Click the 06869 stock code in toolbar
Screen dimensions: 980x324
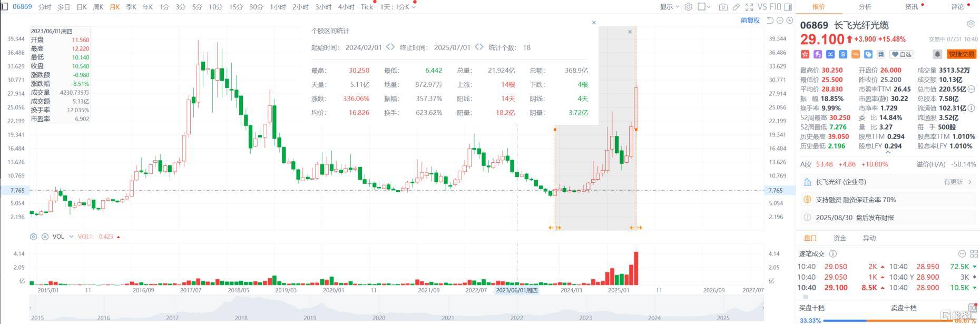(x=22, y=7)
